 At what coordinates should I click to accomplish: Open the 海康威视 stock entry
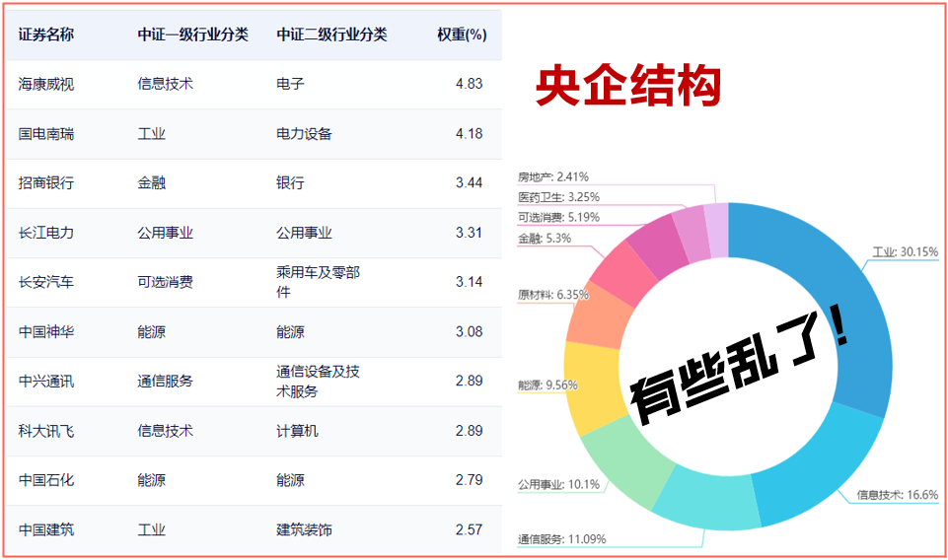click(45, 84)
